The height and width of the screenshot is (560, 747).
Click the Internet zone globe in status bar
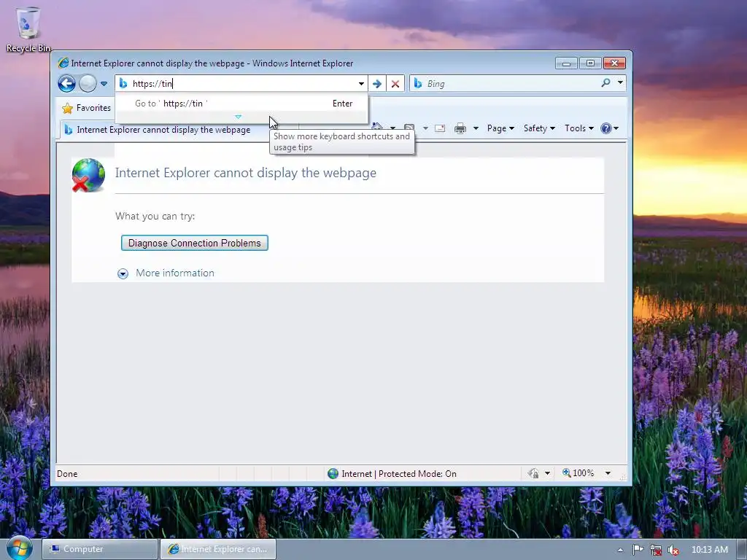tap(333, 473)
